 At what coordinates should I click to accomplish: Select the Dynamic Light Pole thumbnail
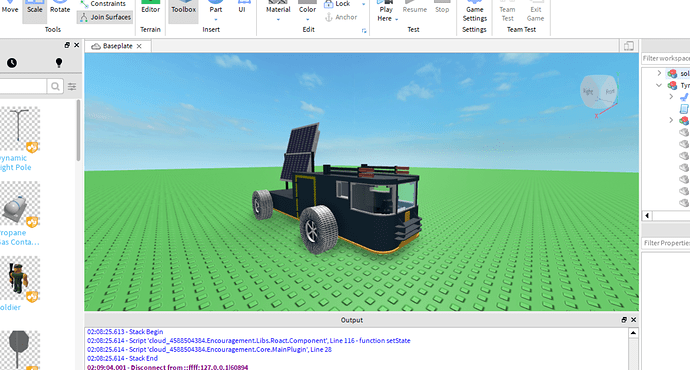tap(19, 129)
